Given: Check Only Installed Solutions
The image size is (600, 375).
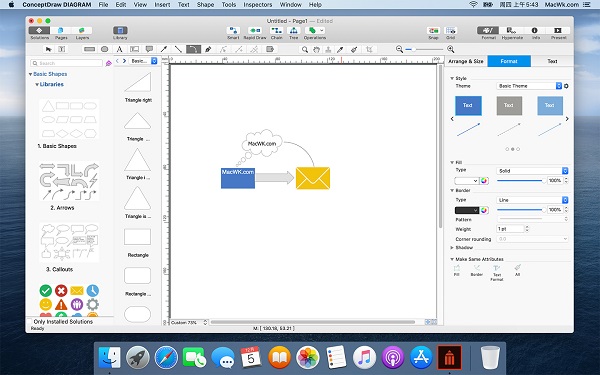Looking at the screenshot, I should point(29,321).
